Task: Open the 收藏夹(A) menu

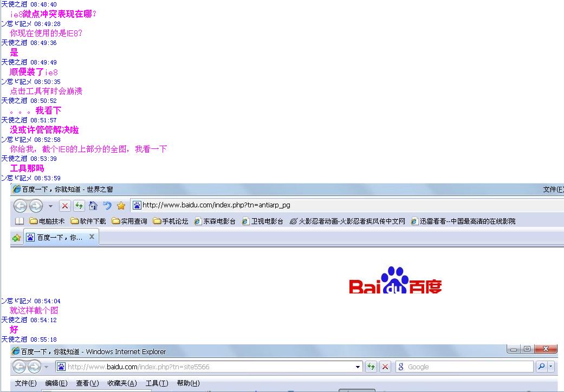Action: (x=122, y=383)
